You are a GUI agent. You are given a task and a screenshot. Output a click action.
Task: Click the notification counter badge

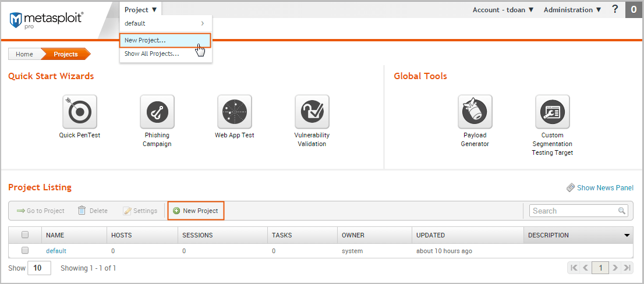634,10
